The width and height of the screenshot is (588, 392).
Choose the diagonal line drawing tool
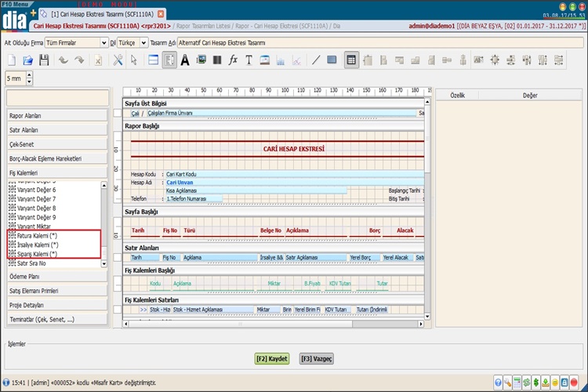pyautogui.click(x=316, y=60)
